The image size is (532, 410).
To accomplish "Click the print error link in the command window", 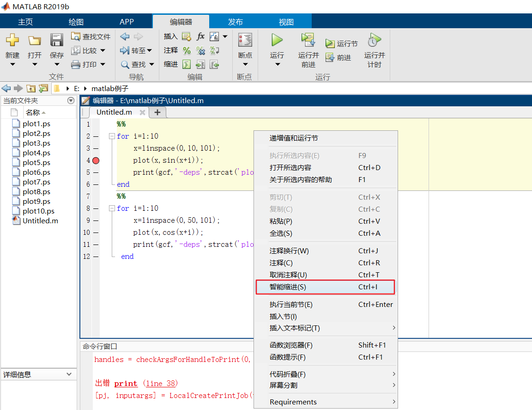I will [126, 384].
